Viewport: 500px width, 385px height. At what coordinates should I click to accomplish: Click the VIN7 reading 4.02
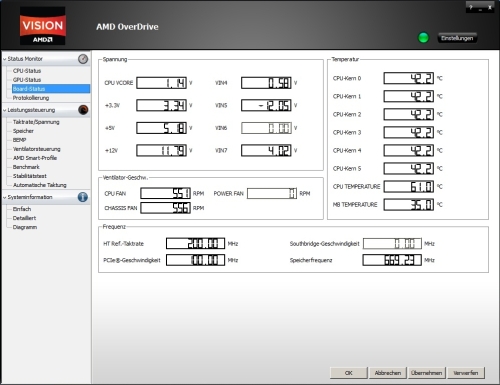(x=266, y=151)
